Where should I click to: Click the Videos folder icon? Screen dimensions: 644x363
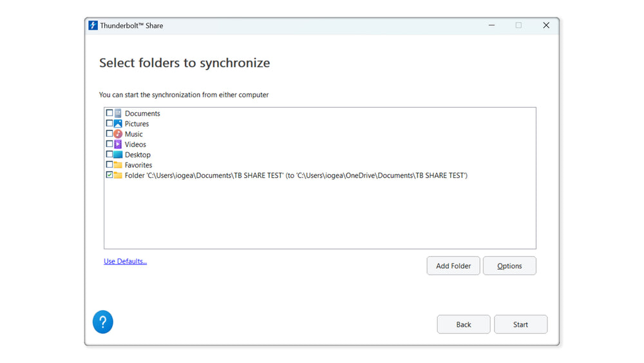[118, 144]
